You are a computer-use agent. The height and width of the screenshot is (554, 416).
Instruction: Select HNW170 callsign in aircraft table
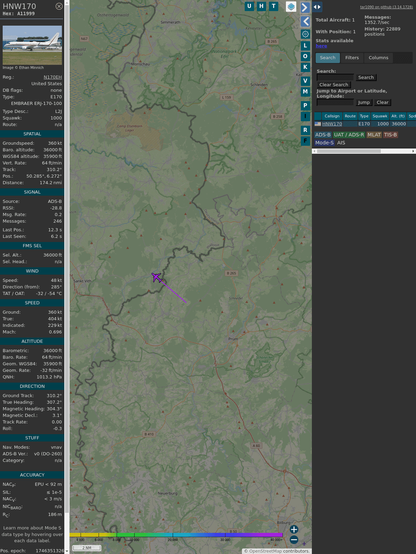[x=332, y=124]
